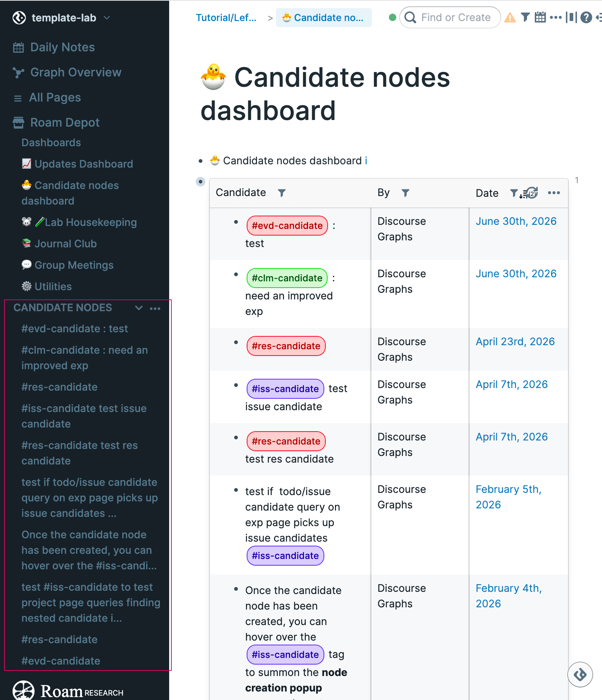Viewport: 602px width, 700px height.
Task: Open the Journal Club sidebar shortcut
Action: click(x=59, y=244)
